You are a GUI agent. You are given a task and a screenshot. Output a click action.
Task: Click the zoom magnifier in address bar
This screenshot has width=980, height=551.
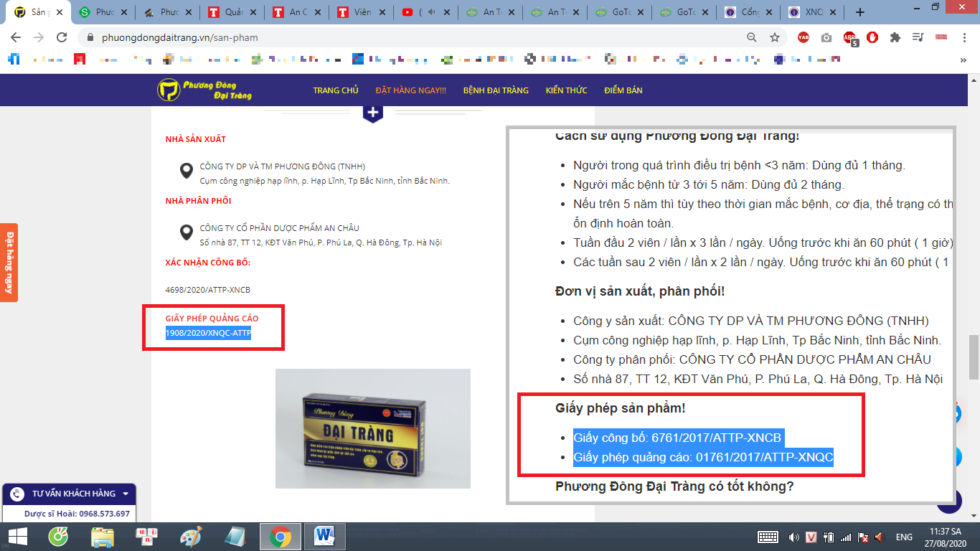[751, 37]
